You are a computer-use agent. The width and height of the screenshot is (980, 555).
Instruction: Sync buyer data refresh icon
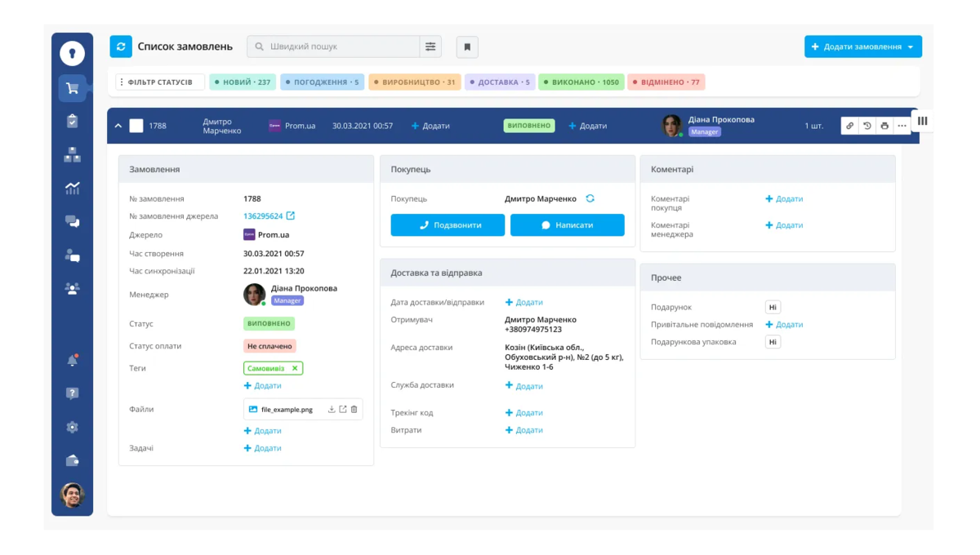[x=590, y=198]
